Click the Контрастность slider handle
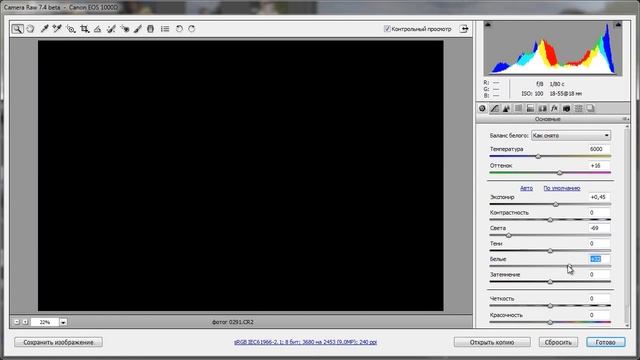This screenshot has height=360, width=640. click(x=550, y=220)
